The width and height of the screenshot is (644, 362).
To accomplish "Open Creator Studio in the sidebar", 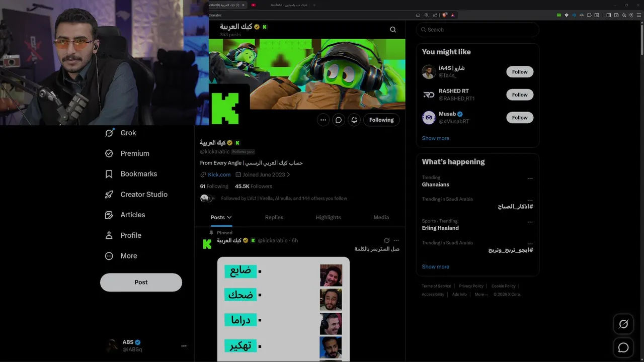I will (136, 194).
